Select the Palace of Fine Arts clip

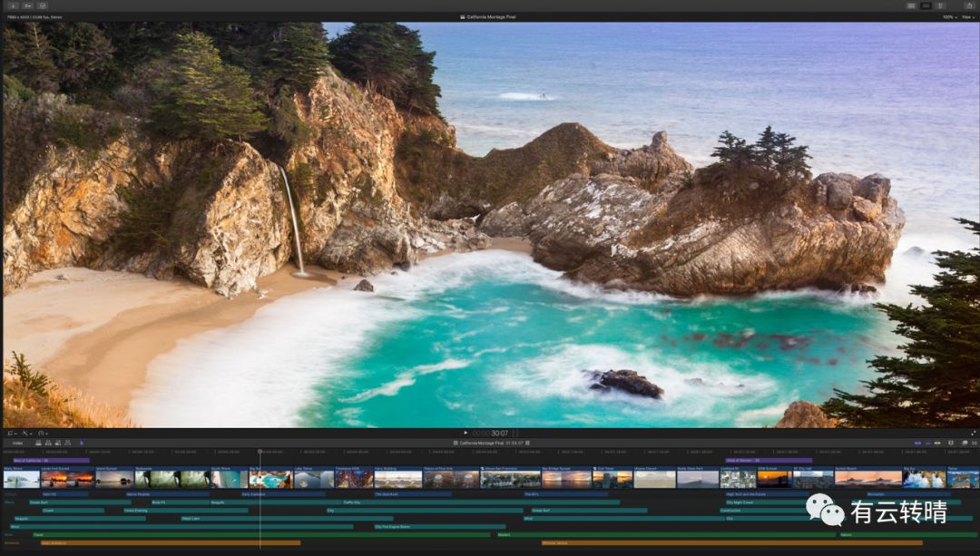451,477
